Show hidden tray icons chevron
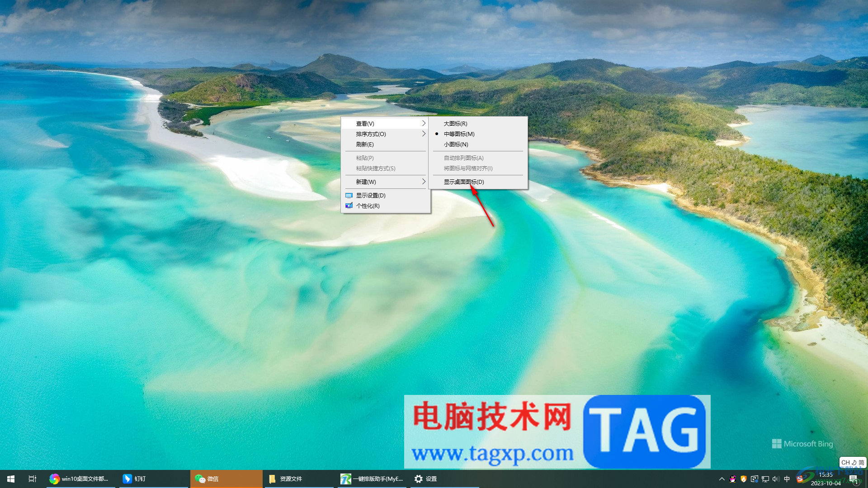The height and width of the screenshot is (488, 868). click(x=722, y=479)
